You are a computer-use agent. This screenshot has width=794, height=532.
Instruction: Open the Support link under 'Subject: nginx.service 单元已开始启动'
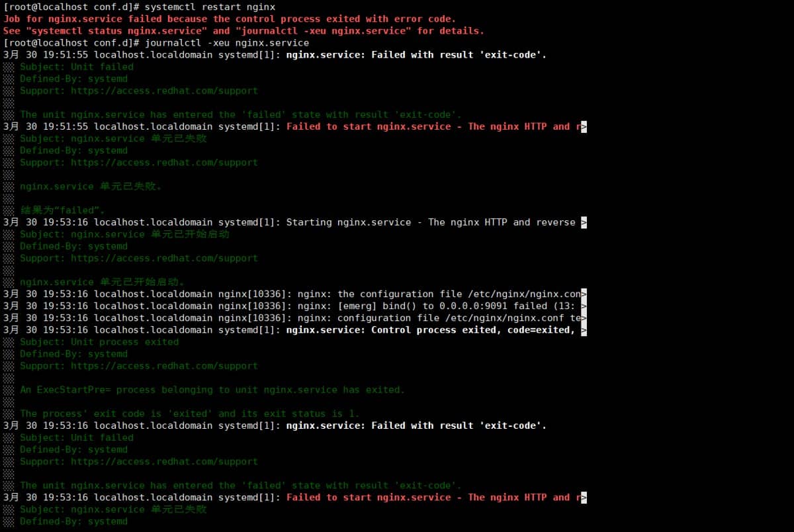[x=164, y=257]
